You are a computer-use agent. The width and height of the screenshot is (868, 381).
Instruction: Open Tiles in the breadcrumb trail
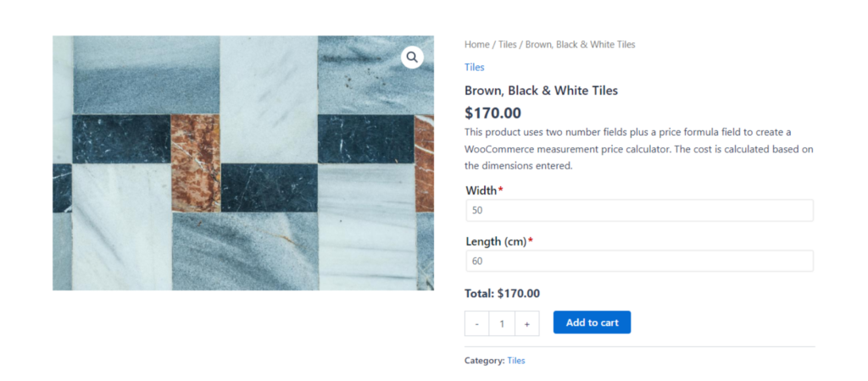click(x=507, y=44)
